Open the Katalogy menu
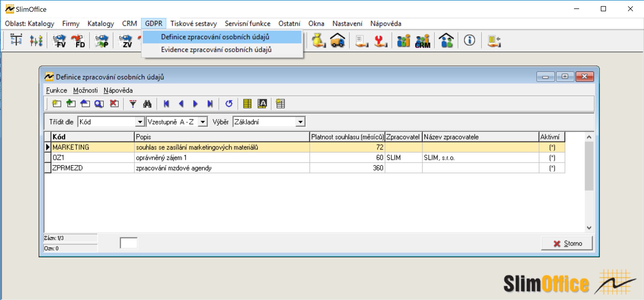Image resolution: width=644 pixels, height=300 pixels. (x=101, y=24)
